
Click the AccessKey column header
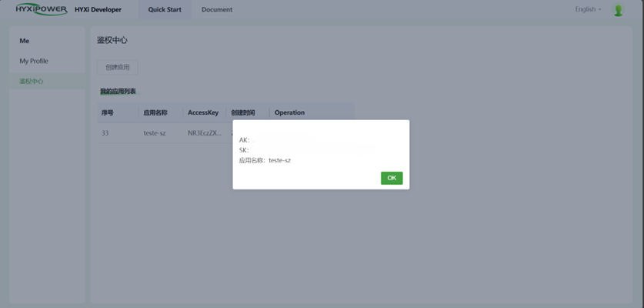point(203,112)
